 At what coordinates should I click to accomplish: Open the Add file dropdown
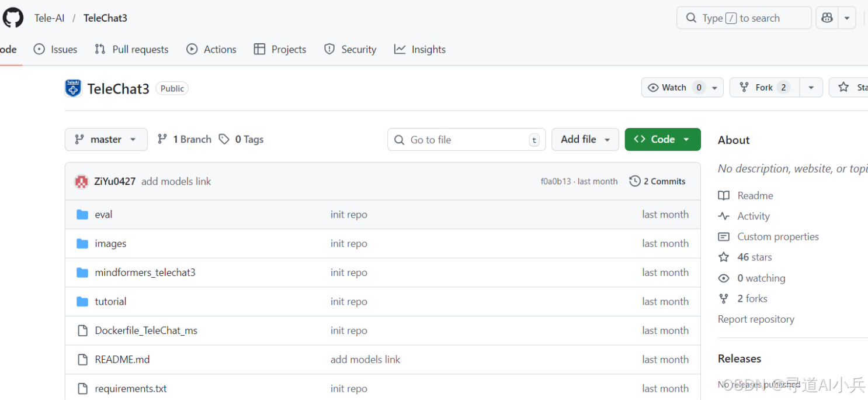coord(585,139)
